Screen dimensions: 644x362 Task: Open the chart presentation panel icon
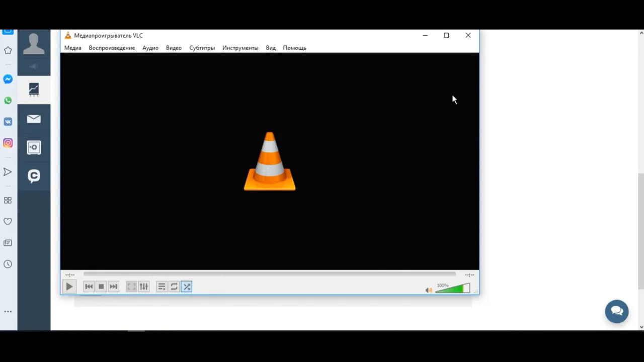(x=34, y=90)
